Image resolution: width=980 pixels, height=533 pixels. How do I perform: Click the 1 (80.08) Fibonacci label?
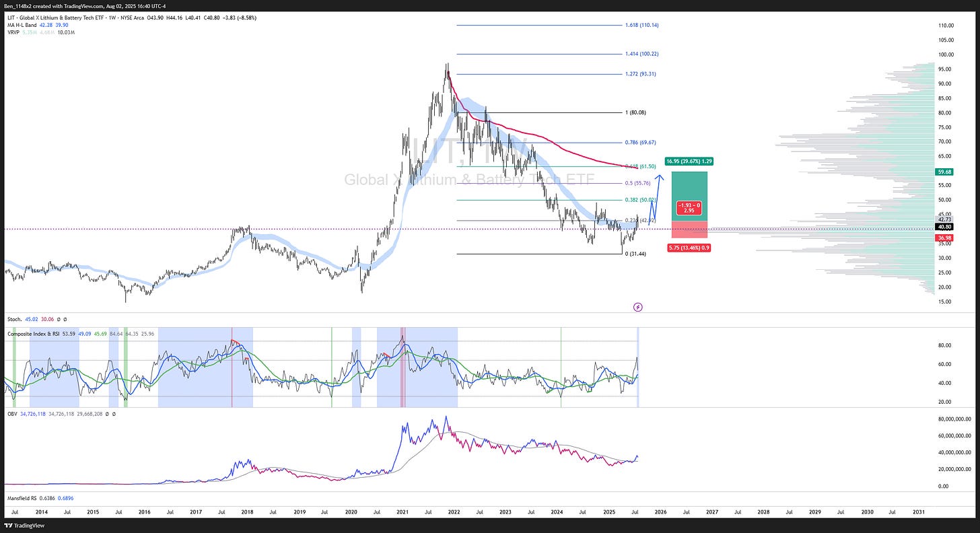coord(636,112)
